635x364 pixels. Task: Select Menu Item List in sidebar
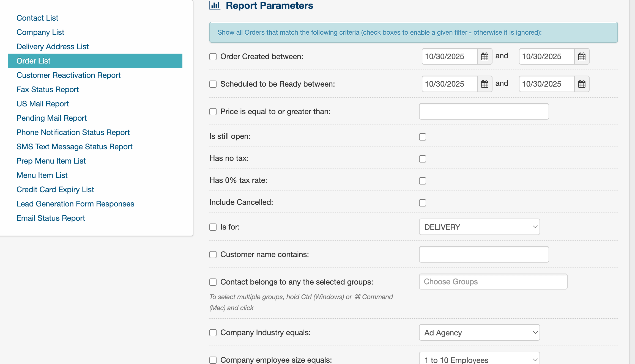pos(42,175)
